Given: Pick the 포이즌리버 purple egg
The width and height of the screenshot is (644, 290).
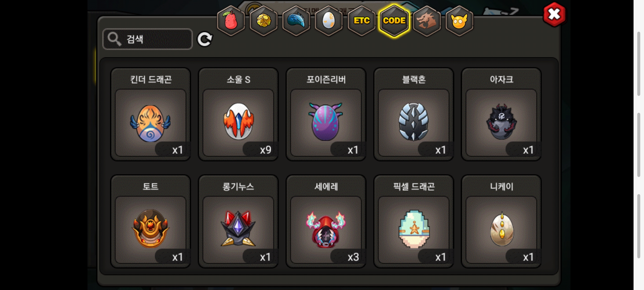Looking at the screenshot, I should (326, 114).
